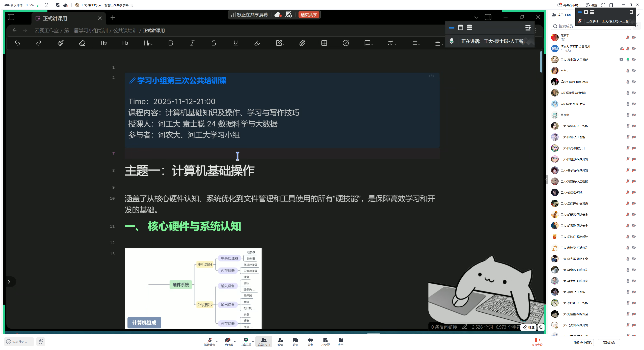The image size is (644, 350).
Task: Click the strikethrough icon
Action: [x=214, y=43]
